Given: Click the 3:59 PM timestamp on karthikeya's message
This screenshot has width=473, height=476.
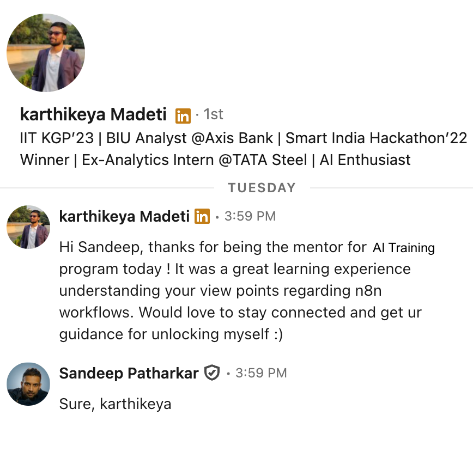Looking at the screenshot, I should [250, 216].
